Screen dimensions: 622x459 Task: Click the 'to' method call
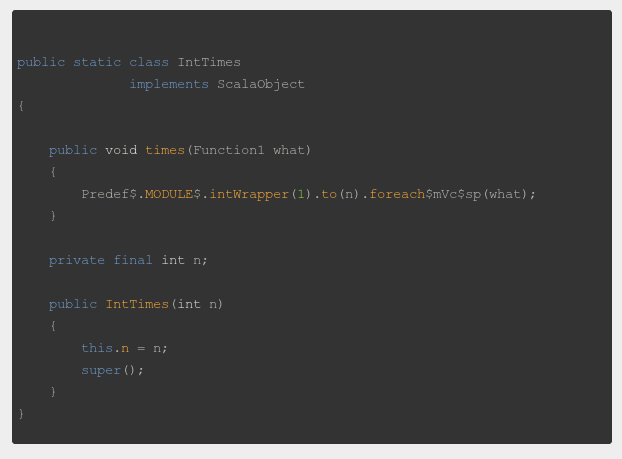pos(329,194)
